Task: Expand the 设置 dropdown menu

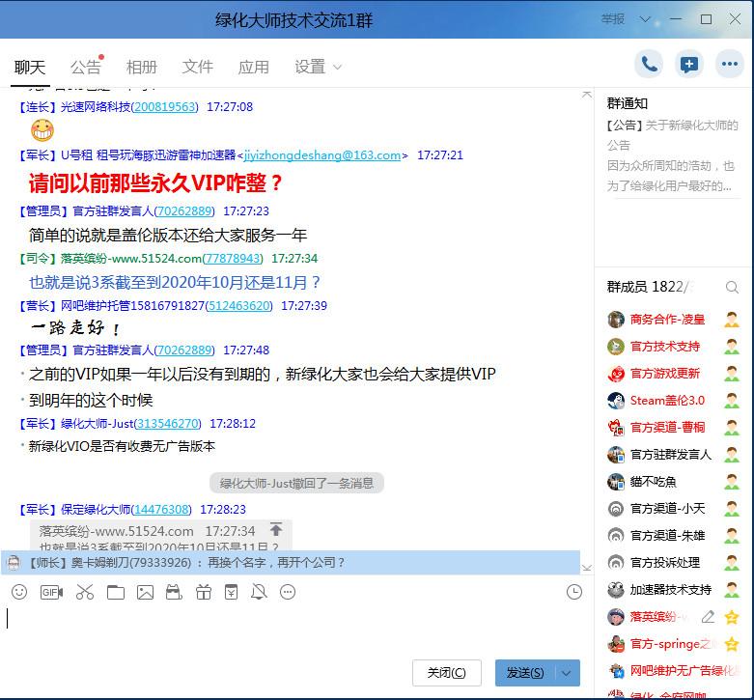Action: coord(338,68)
